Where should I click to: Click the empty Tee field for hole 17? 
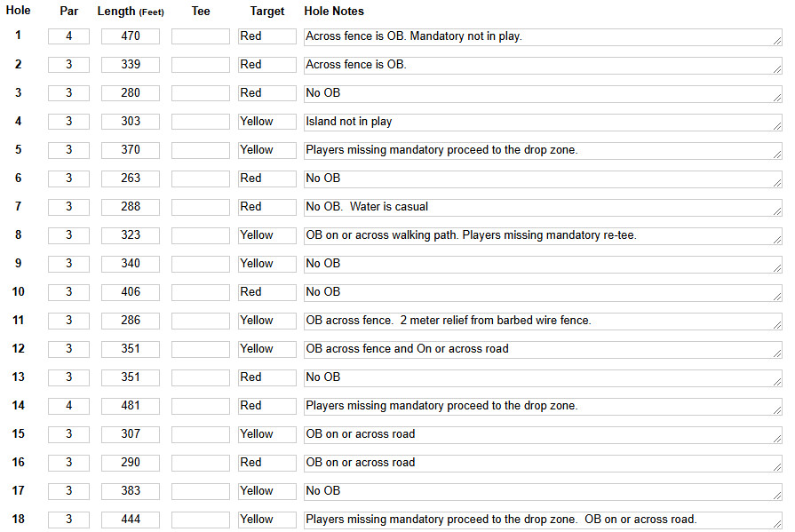(200, 491)
